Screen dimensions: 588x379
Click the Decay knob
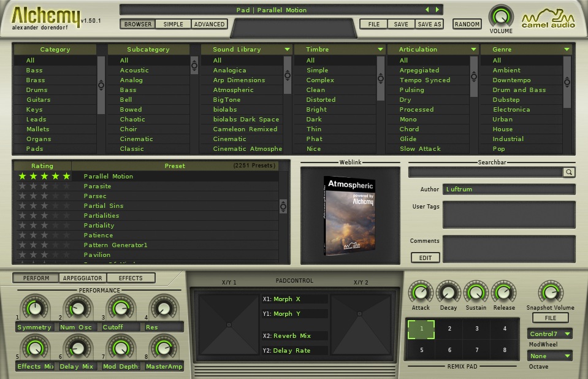[x=448, y=292]
